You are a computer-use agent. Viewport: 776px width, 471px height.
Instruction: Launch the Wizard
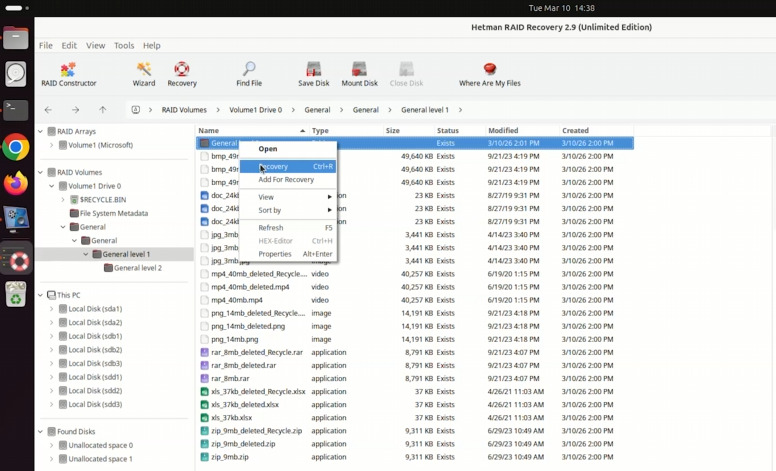[144, 74]
